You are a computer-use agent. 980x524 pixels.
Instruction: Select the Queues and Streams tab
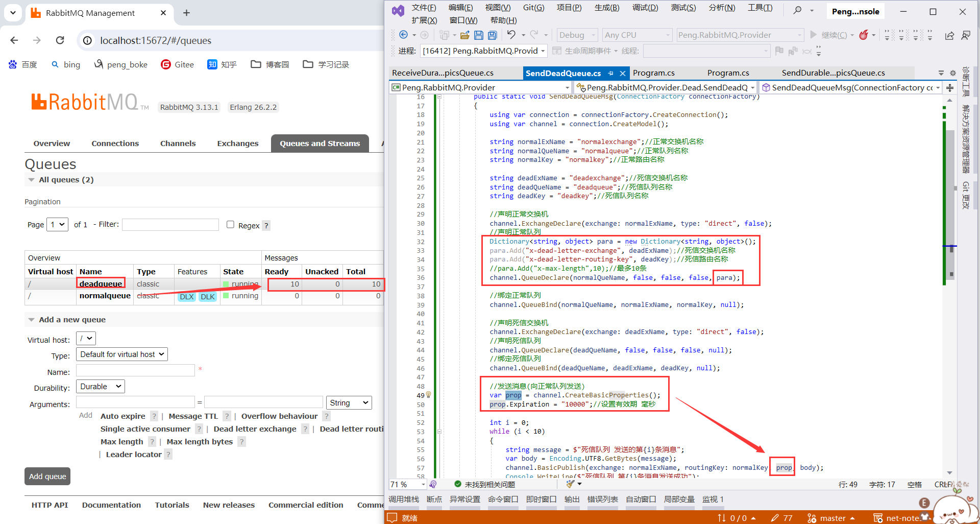(x=320, y=144)
